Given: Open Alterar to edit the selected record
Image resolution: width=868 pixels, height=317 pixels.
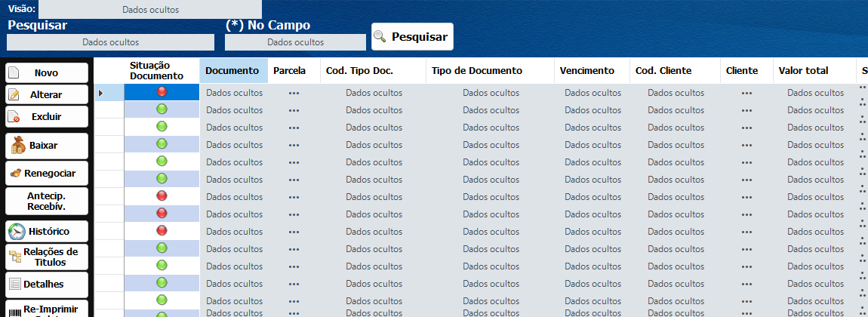Looking at the screenshot, I should point(47,94).
